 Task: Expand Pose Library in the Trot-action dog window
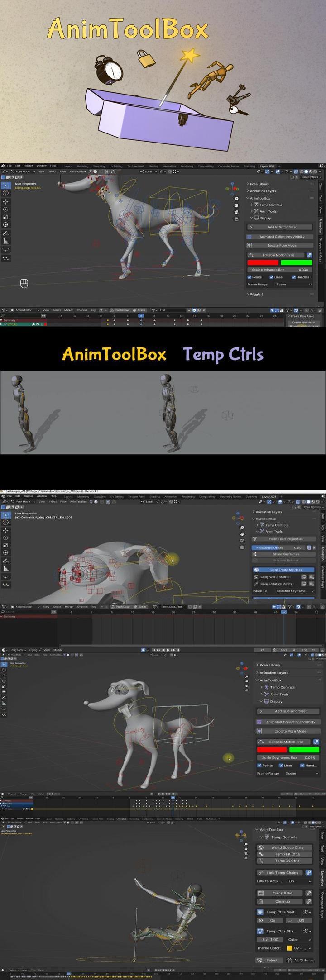coord(259,184)
